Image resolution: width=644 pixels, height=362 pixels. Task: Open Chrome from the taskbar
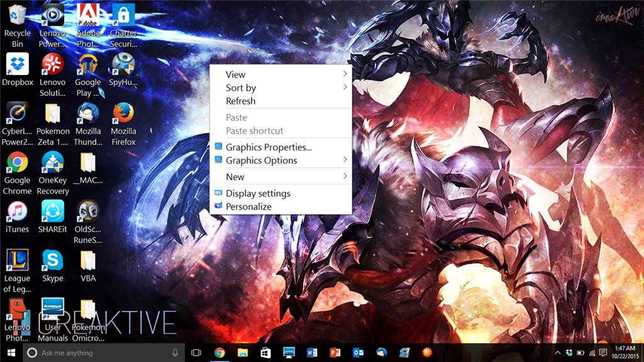(219, 353)
